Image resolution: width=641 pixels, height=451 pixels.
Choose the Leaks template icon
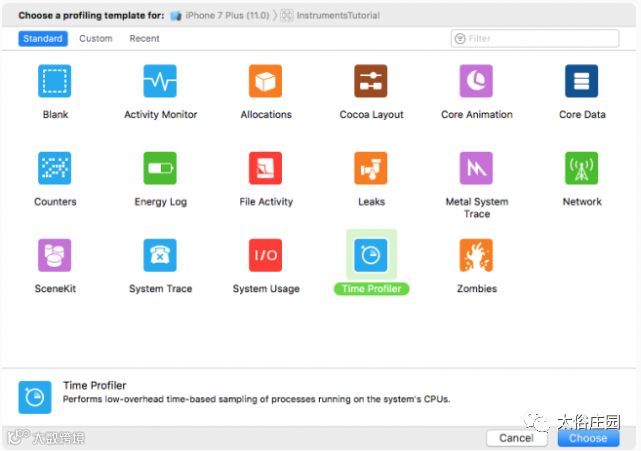(x=371, y=168)
